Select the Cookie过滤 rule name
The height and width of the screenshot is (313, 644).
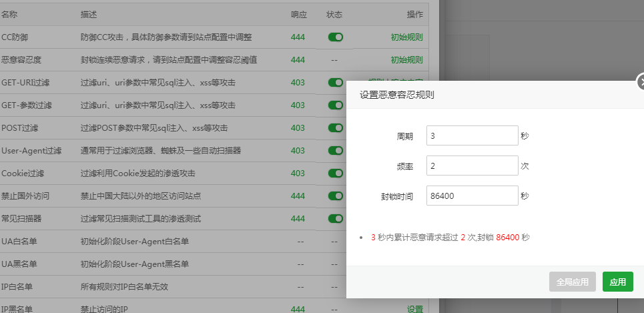coord(23,174)
